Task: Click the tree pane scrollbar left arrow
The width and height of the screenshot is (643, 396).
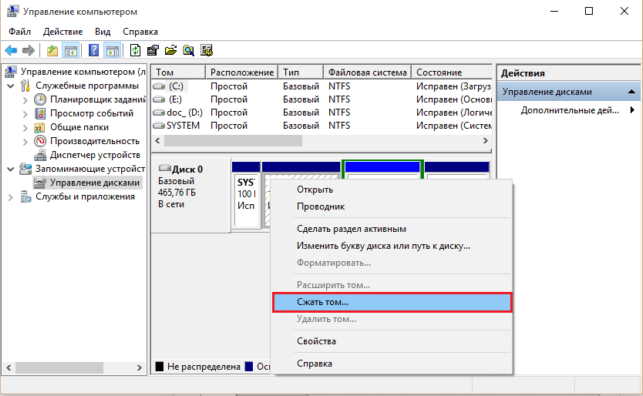Action: click(9, 368)
